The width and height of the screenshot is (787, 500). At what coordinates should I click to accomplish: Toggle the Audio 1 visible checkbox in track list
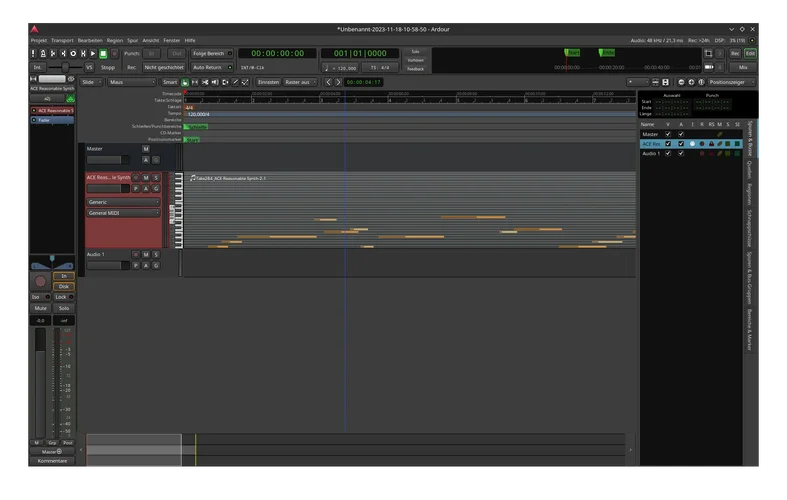pyautogui.click(x=668, y=153)
